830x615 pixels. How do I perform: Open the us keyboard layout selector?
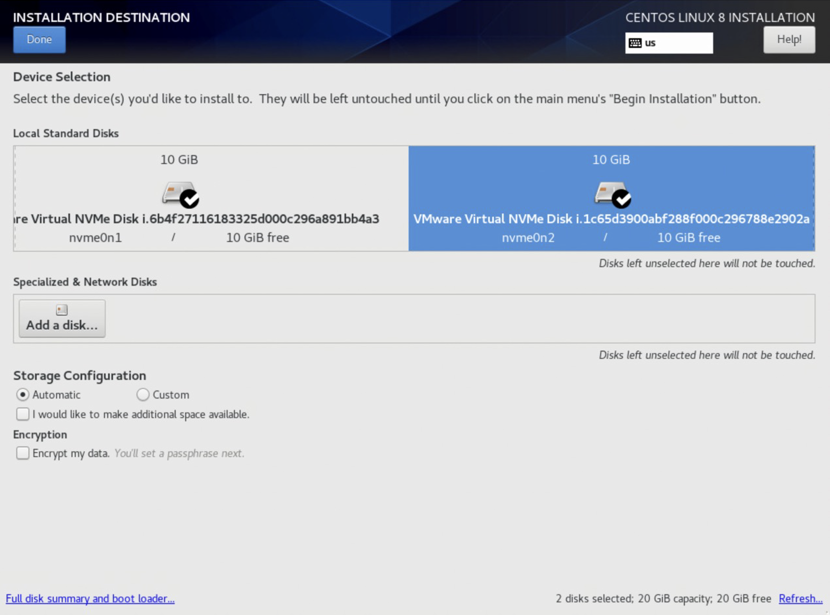668,42
